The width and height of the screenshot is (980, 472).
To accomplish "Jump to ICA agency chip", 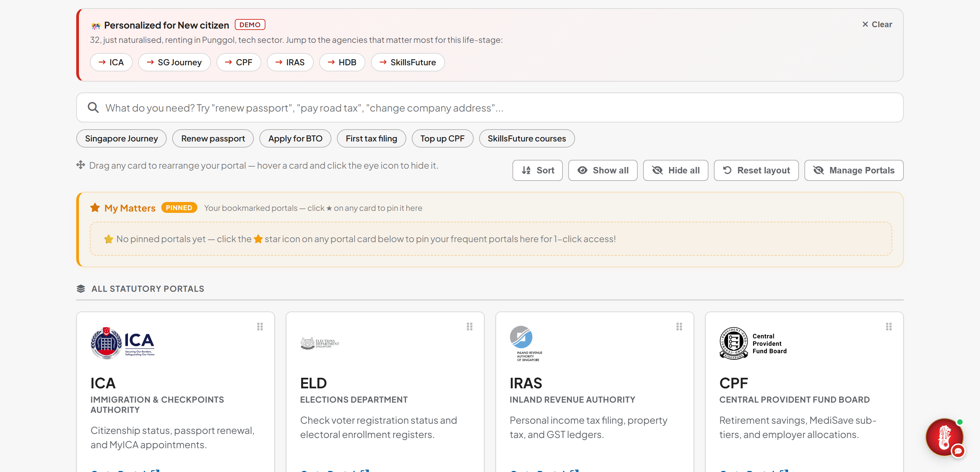I will [111, 62].
